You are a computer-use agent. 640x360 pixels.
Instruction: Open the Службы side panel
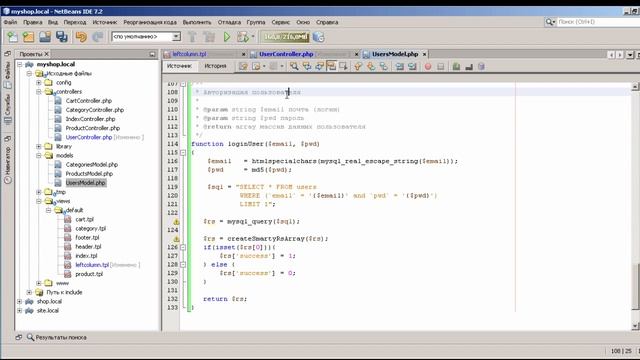tap(8, 108)
